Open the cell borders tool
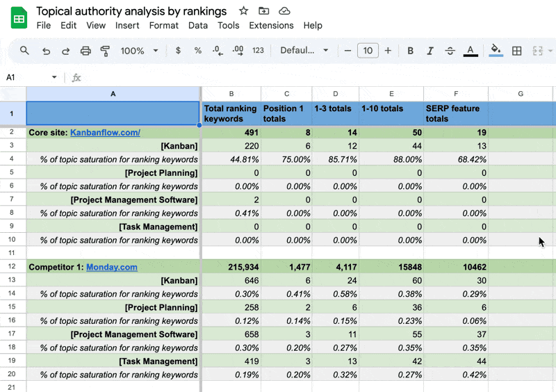 516,51
